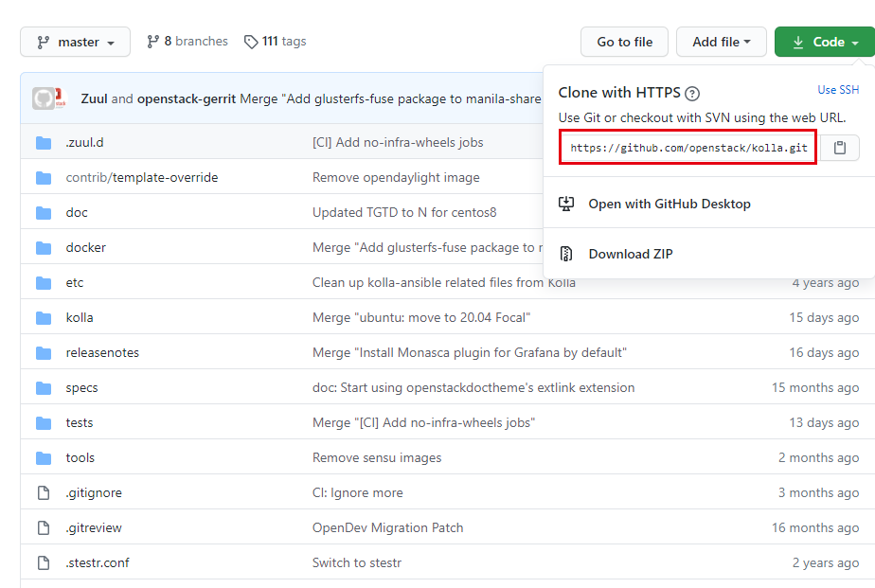This screenshot has height=588, width=875.
Task: Click the GitHub Desktop download icon
Action: [x=566, y=204]
